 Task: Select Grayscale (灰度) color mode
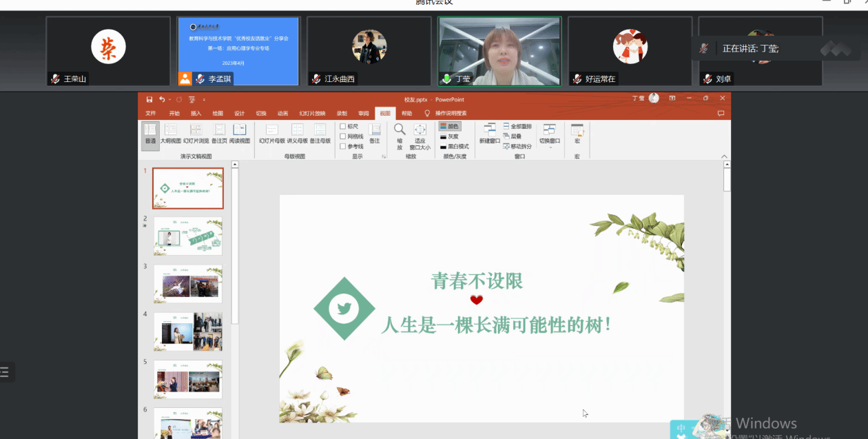(x=450, y=136)
